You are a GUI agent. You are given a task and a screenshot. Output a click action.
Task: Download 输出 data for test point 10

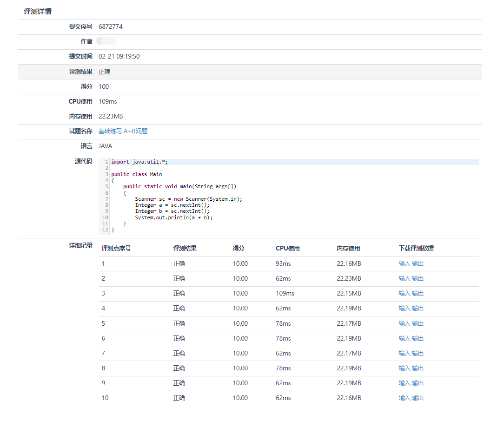pos(418,398)
